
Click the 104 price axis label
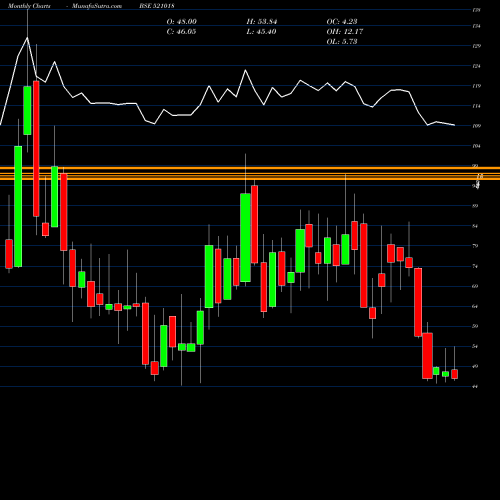tap(477, 146)
